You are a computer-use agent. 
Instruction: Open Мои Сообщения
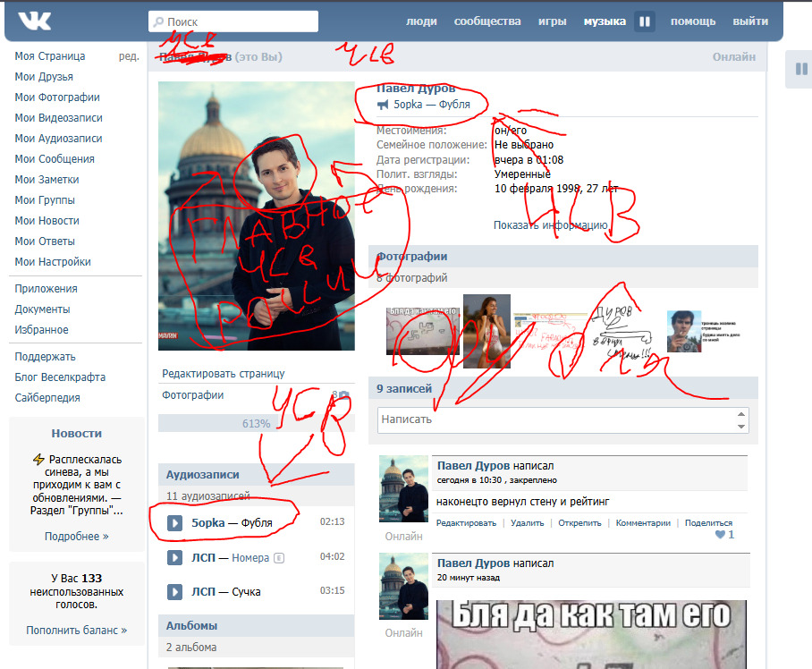pyautogui.click(x=55, y=159)
